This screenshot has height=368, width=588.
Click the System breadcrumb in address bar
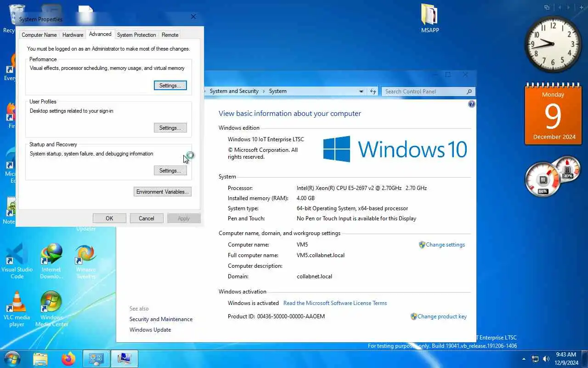tap(278, 91)
